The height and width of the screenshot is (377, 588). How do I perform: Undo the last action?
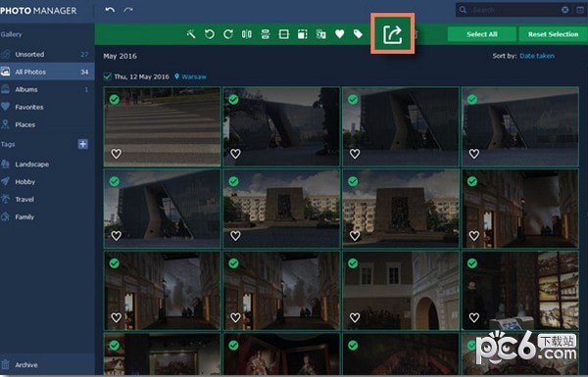pos(110,10)
